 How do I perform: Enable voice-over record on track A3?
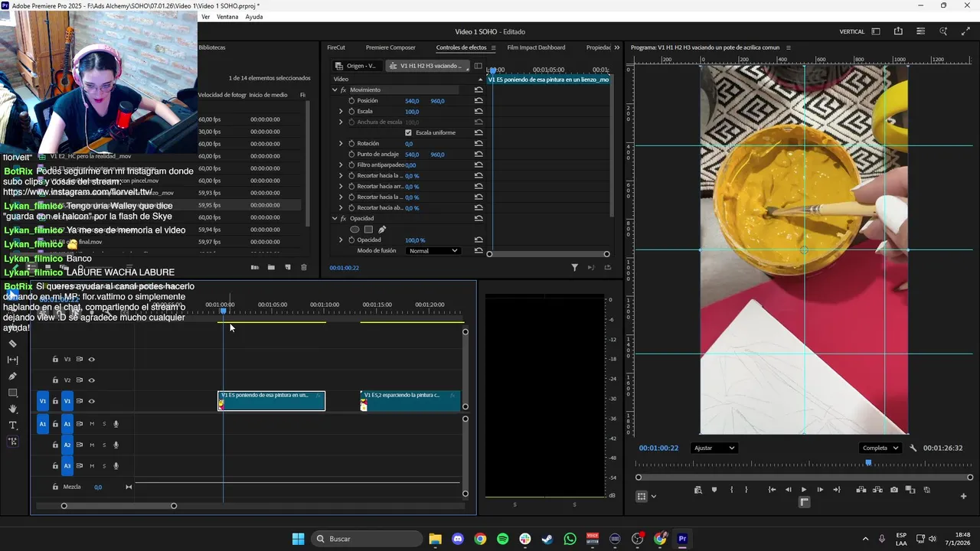(116, 466)
